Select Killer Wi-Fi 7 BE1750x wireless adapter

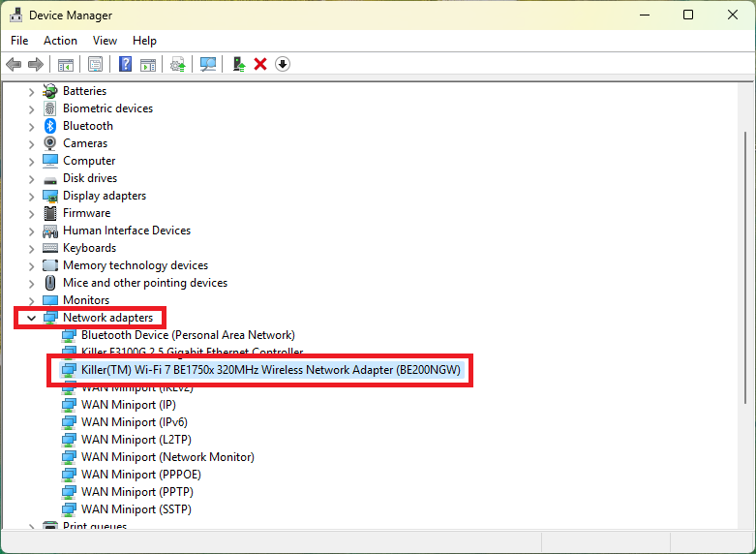pyautogui.click(x=271, y=370)
